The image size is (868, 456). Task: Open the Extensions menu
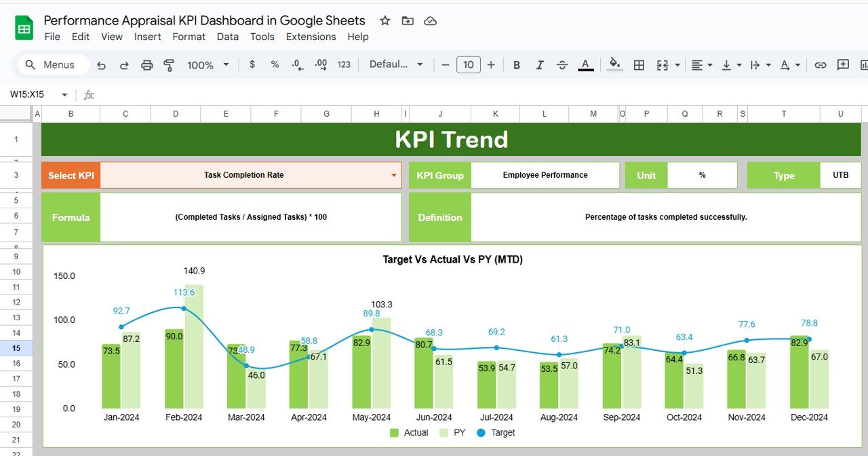(x=311, y=37)
